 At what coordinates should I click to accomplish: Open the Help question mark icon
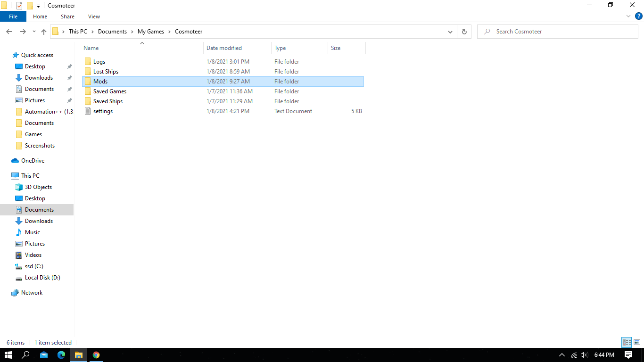(639, 16)
